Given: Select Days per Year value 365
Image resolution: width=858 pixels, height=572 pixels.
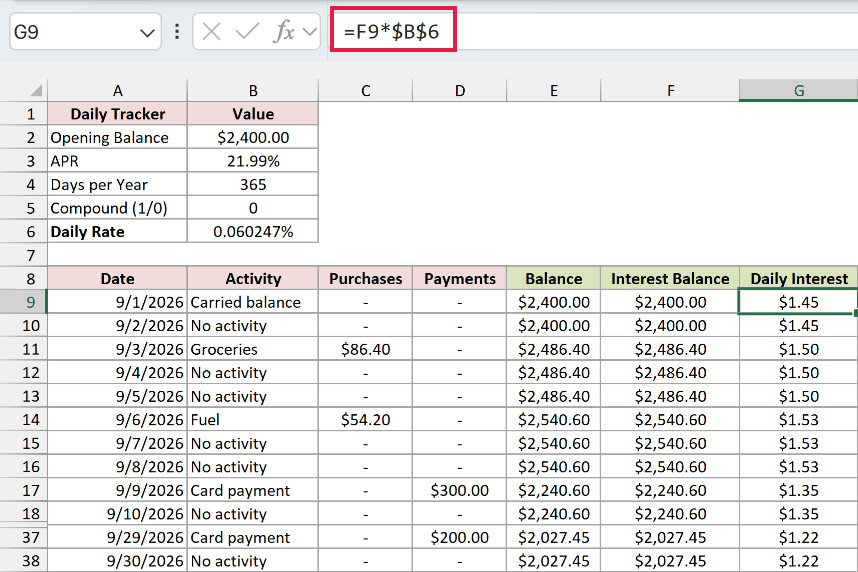Looking at the screenshot, I should click(x=253, y=184).
